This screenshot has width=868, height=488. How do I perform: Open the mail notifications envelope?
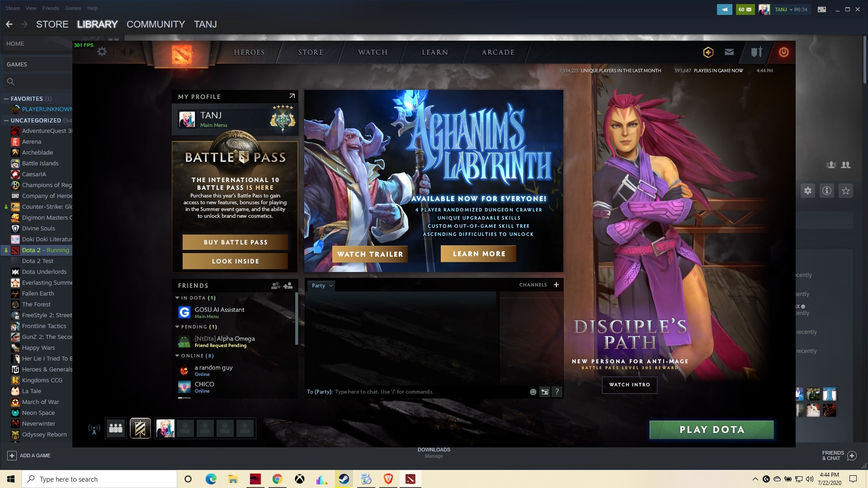pos(729,52)
